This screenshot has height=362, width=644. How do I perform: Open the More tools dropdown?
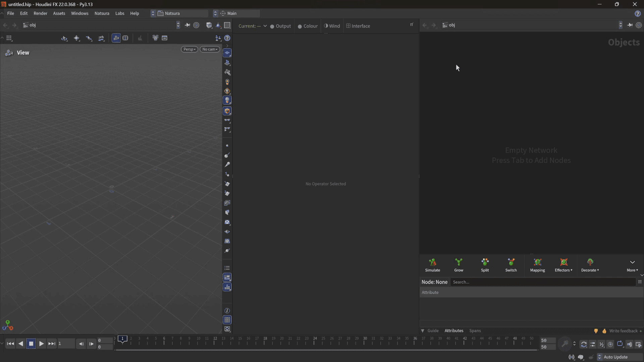click(632, 265)
